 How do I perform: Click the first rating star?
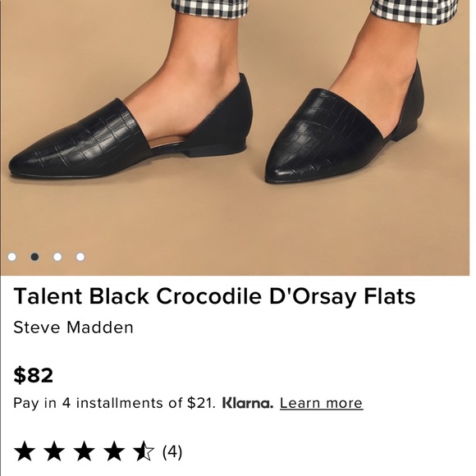coord(25,451)
